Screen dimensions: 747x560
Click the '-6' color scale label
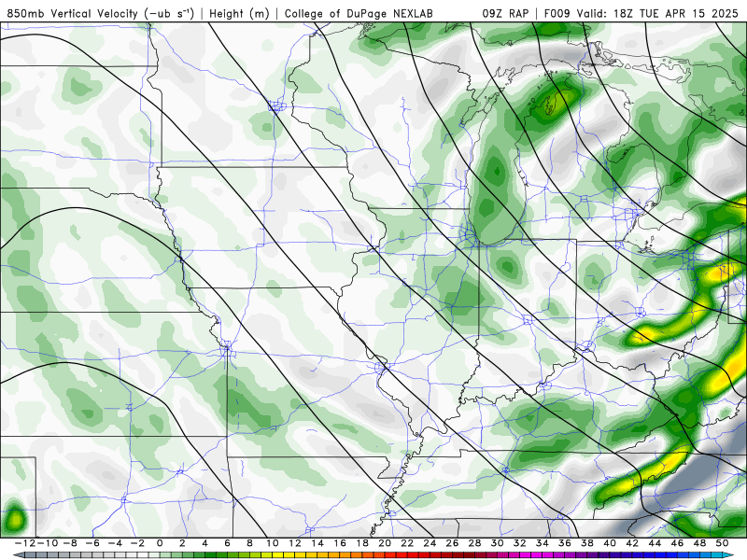click(x=92, y=543)
